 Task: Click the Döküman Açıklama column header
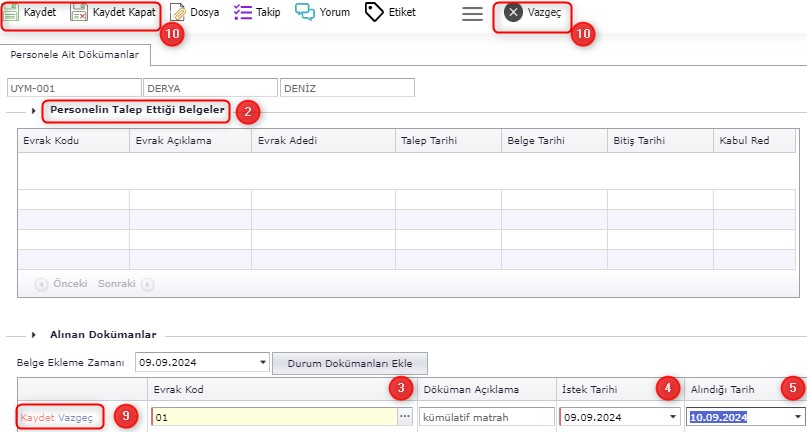487,389
